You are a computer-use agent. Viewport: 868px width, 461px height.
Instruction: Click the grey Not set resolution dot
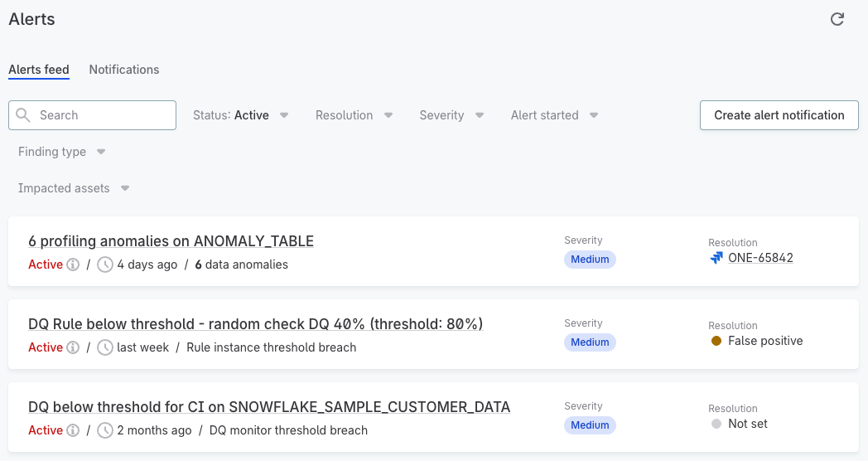716,424
